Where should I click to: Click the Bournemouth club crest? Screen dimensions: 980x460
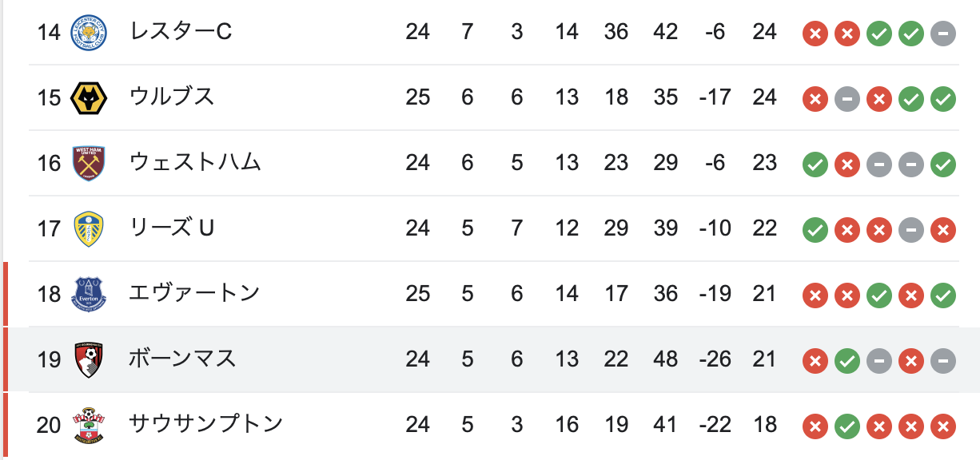click(x=88, y=359)
